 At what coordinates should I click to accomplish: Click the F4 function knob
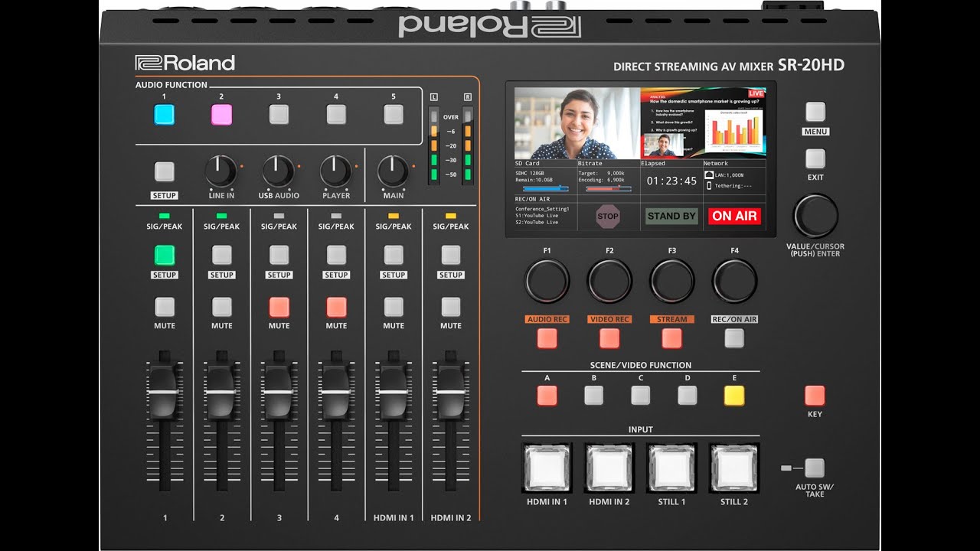pyautogui.click(x=735, y=281)
